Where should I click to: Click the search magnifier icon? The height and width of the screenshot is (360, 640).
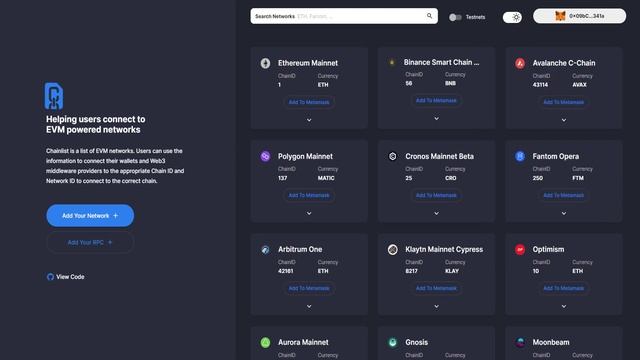(x=429, y=16)
